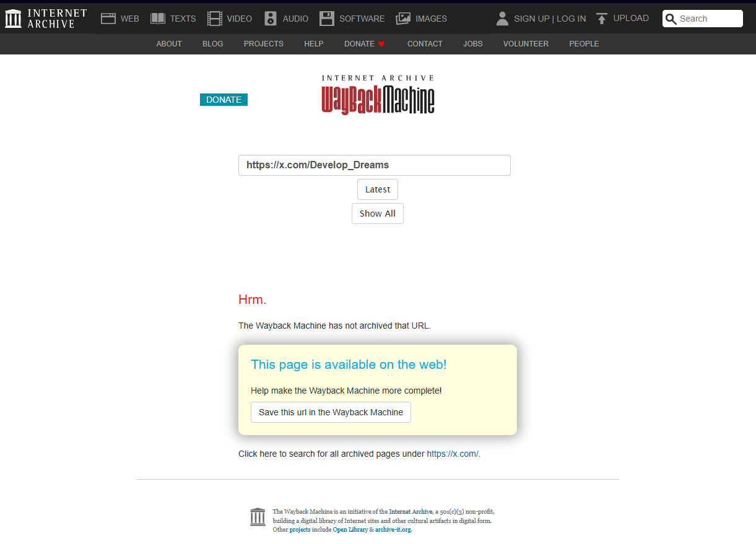
Task: Open the archive-it.org footer link
Action: [x=393, y=530]
